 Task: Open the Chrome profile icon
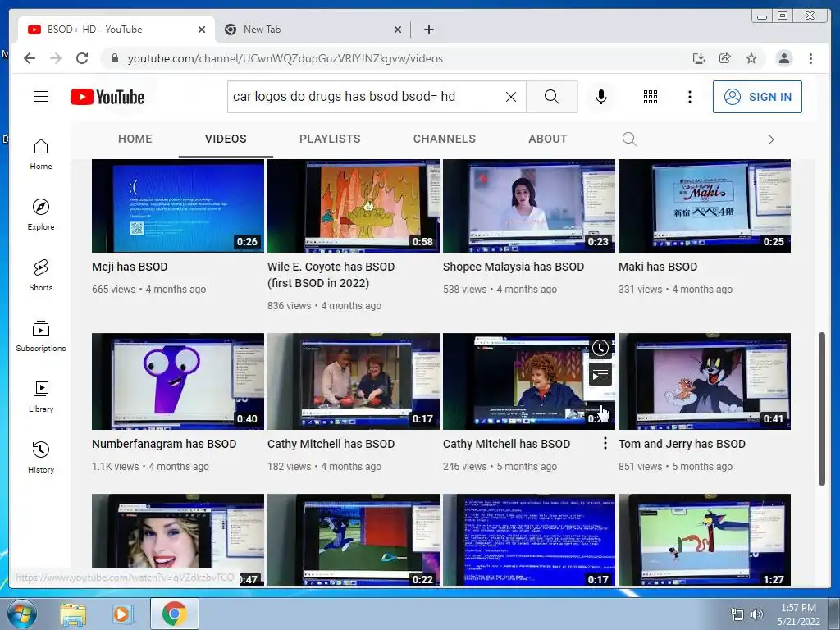pyautogui.click(x=783, y=58)
